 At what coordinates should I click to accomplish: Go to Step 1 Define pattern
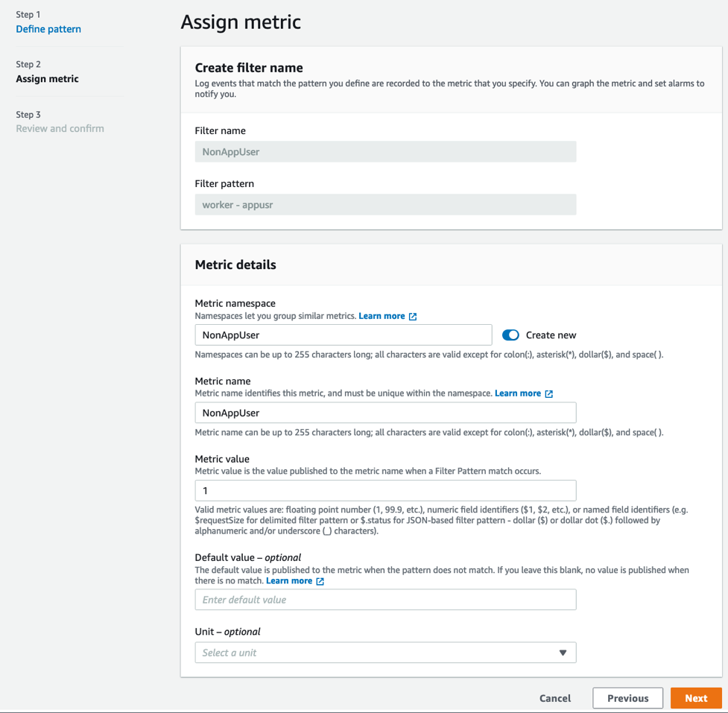coord(48,29)
